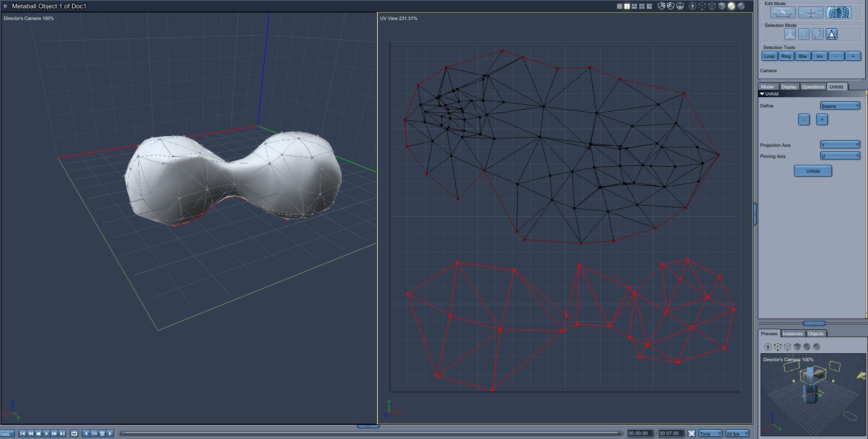Click the create keyframe key icon
The width and height of the screenshot is (868, 439).
point(94,433)
